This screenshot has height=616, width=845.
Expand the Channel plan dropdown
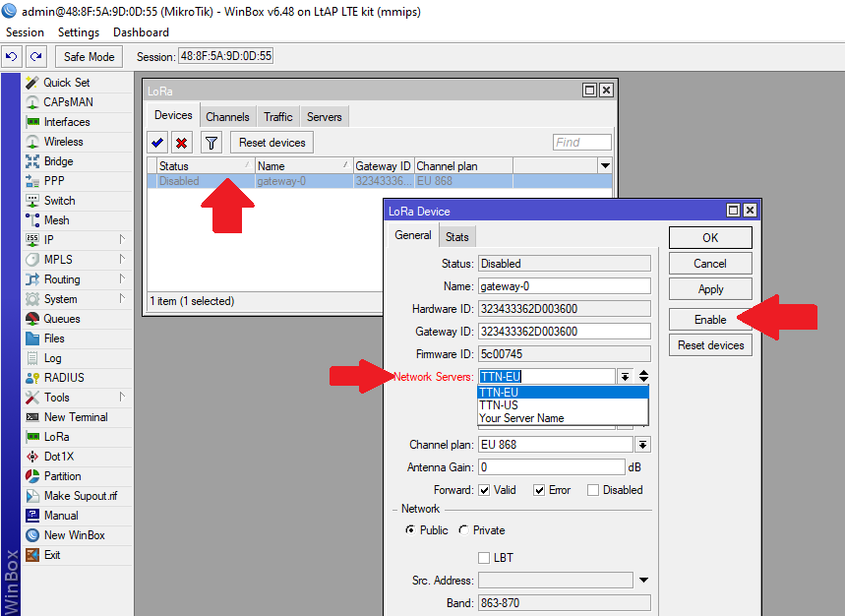coord(642,445)
